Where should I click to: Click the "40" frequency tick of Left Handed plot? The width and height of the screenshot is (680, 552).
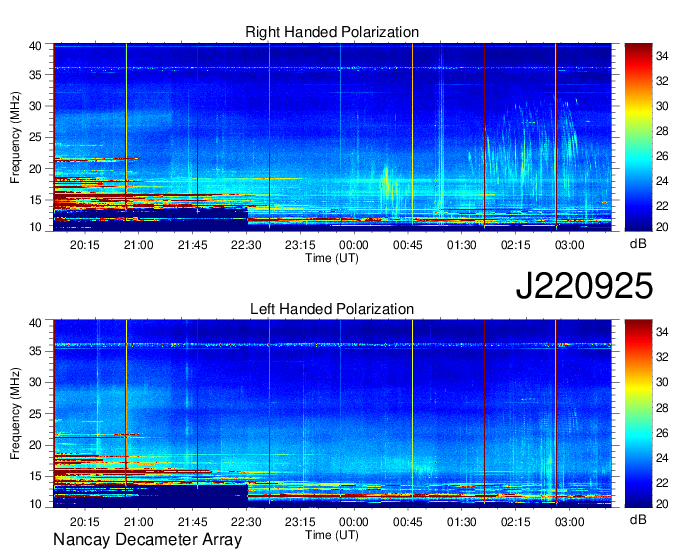tap(35, 322)
